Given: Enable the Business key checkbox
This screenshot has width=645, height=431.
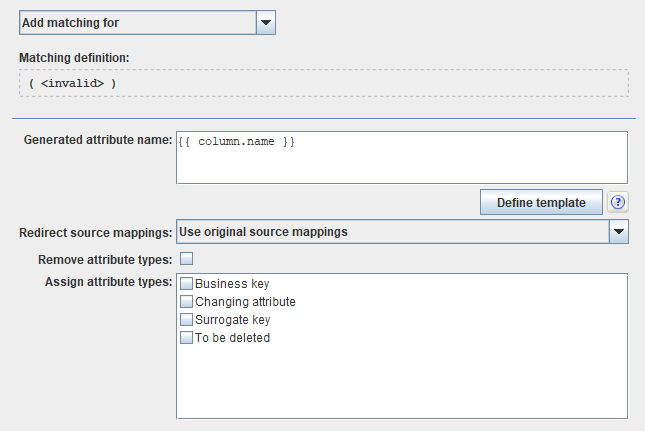Looking at the screenshot, I should point(187,284).
